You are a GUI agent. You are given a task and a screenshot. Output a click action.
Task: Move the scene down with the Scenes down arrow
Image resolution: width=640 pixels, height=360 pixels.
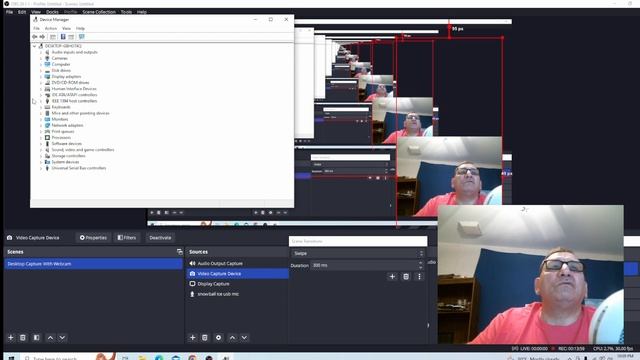tap(62, 338)
